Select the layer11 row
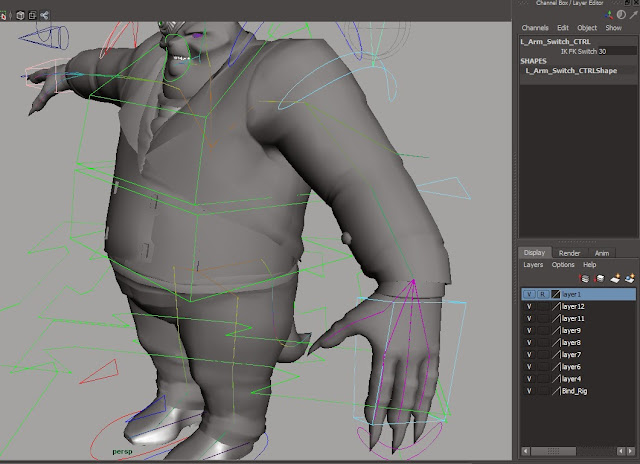This screenshot has height=464, width=640. 578,318
